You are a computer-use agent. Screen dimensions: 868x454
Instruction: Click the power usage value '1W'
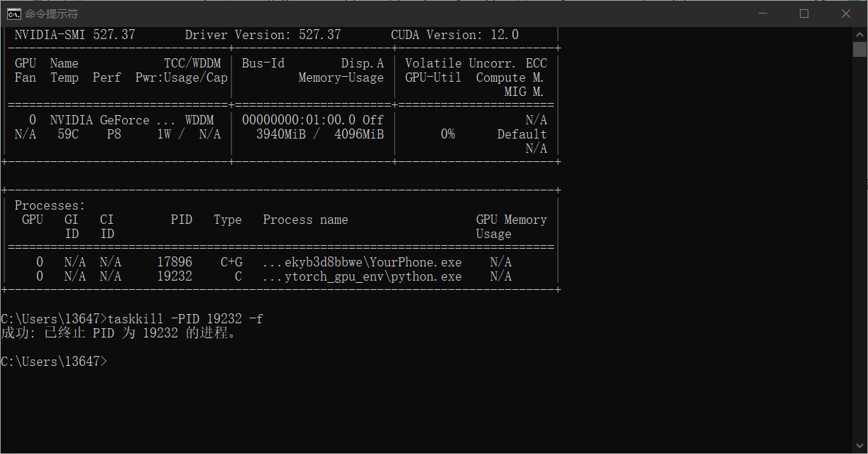(164, 134)
